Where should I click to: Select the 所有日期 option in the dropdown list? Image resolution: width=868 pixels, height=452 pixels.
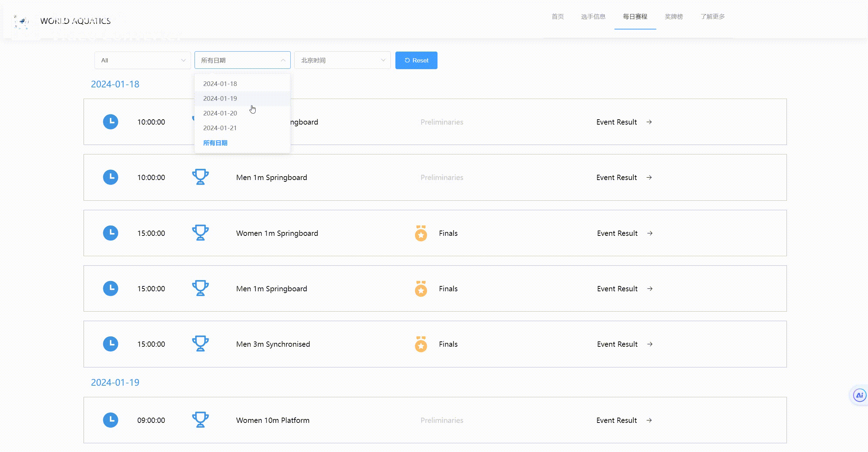[215, 143]
